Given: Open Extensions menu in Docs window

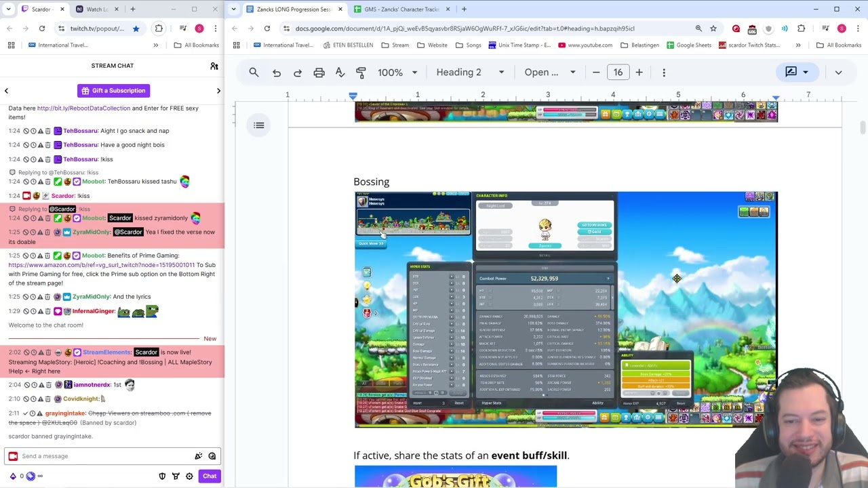Looking at the screenshot, I should point(802,28).
